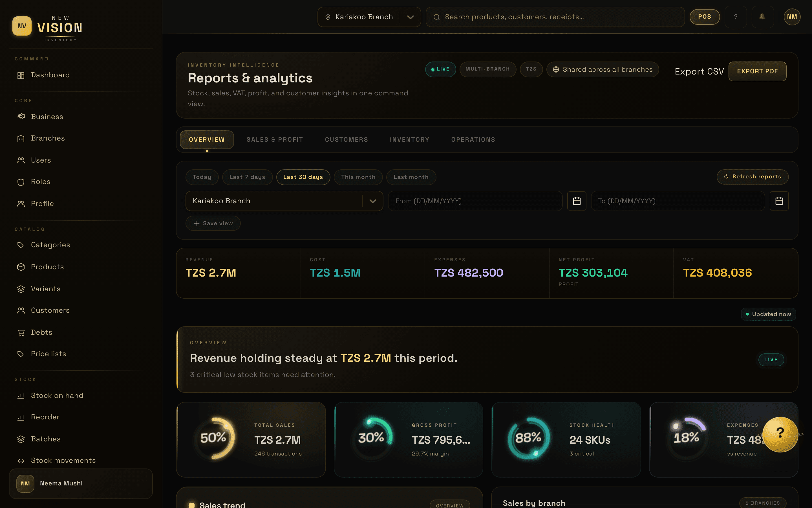
Task: Open the Dashboard menu item
Action: pyautogui.click(x=81, y=75)
